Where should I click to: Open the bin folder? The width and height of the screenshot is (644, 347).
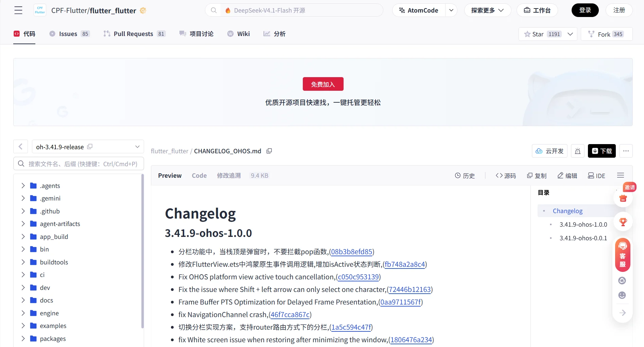44,249
